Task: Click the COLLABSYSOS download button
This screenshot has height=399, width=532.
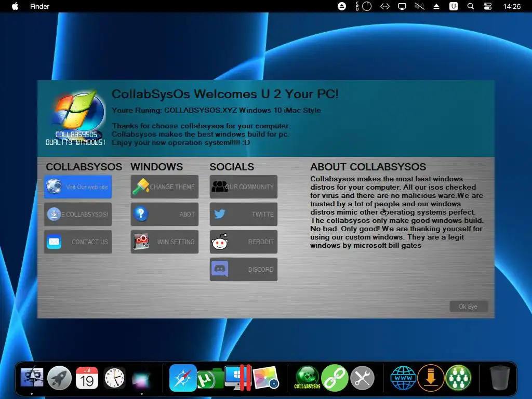Action: click(x=78, y=214)
